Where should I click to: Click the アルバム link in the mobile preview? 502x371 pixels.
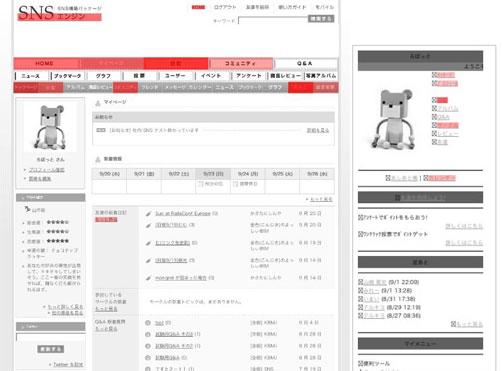coord(448,108)
